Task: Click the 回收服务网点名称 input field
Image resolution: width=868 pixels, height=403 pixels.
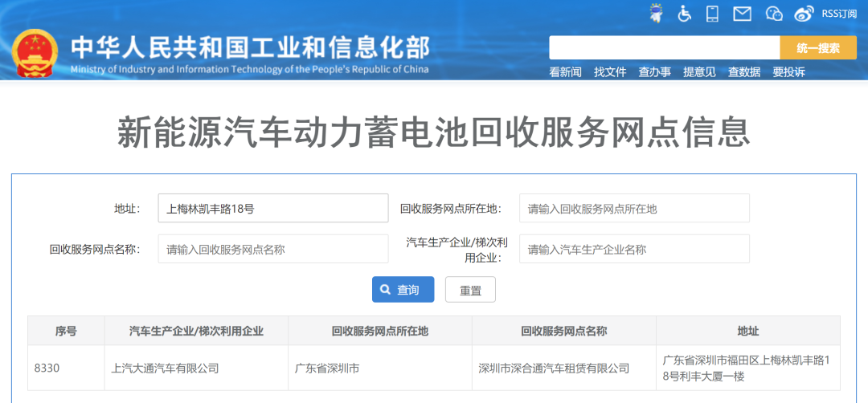Action: (273, 249)
